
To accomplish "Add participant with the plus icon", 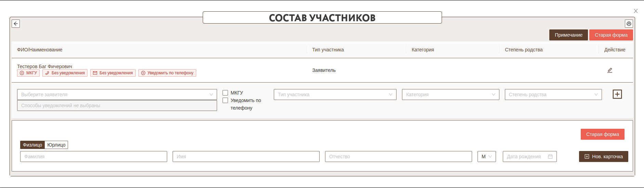I will tap(617, 94).
